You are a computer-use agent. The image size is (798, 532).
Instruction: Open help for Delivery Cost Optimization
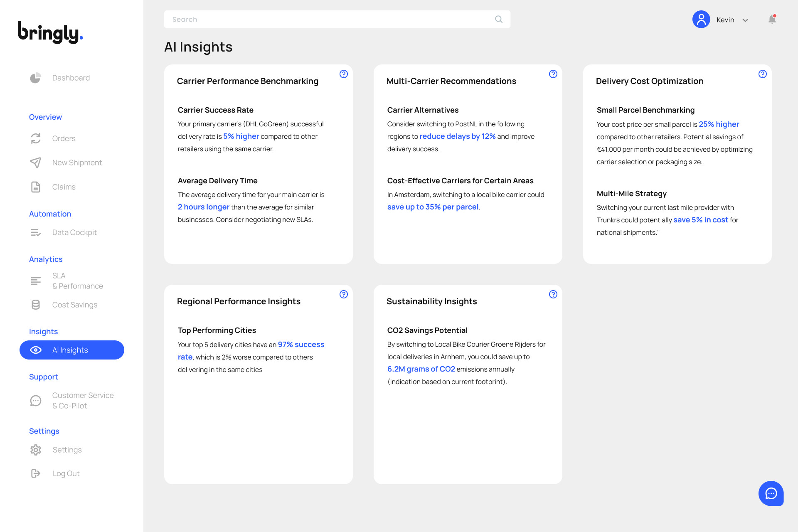(x=762, y=74)
